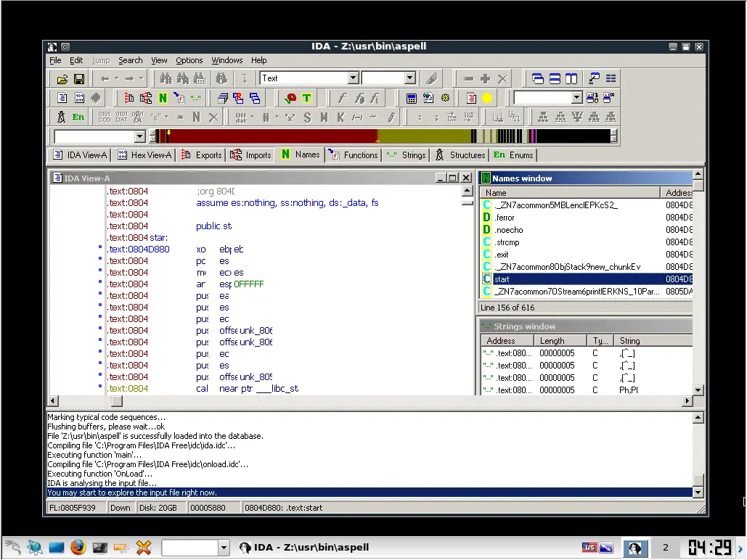Click the yellow circle toolbar icon
Image resolution: width=747 pixels, height=560 pixels.
point(487,98)
